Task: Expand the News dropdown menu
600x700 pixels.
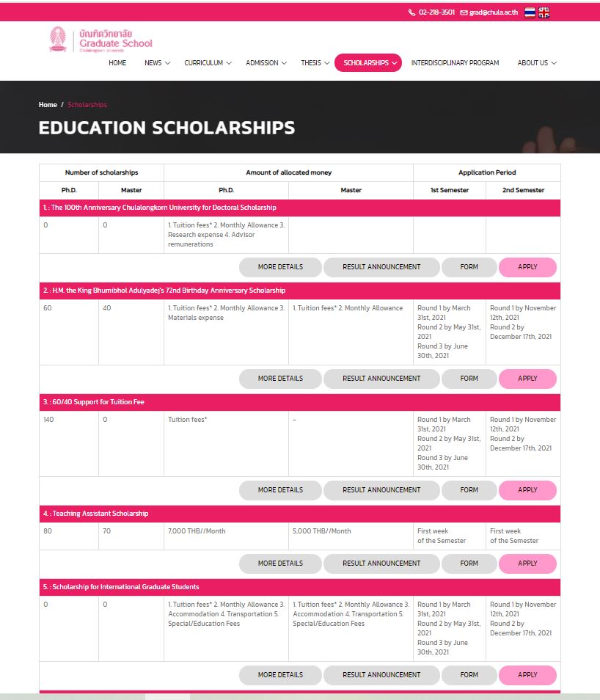Action: point(157,63)
